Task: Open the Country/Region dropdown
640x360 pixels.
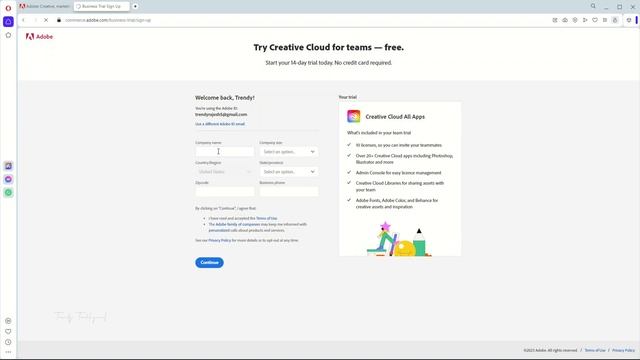Action: click(224, 171)
